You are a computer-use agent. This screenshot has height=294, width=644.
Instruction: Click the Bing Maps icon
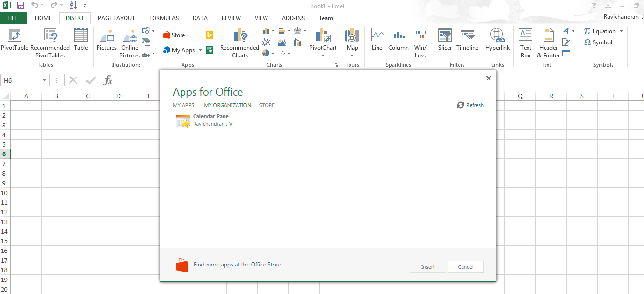(x=210, y=35)
